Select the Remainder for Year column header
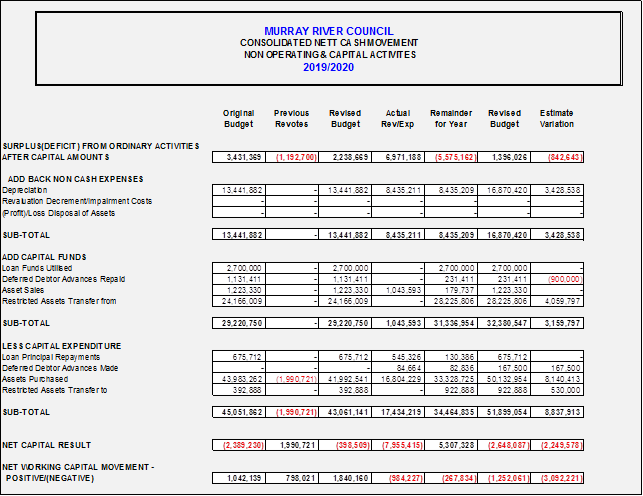 (451, 118)
